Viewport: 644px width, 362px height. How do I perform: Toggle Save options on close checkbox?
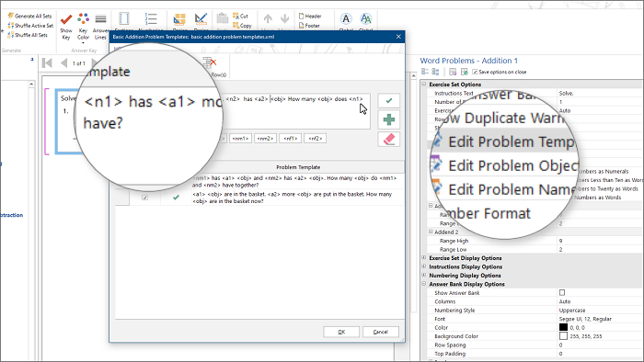[476, 72]
